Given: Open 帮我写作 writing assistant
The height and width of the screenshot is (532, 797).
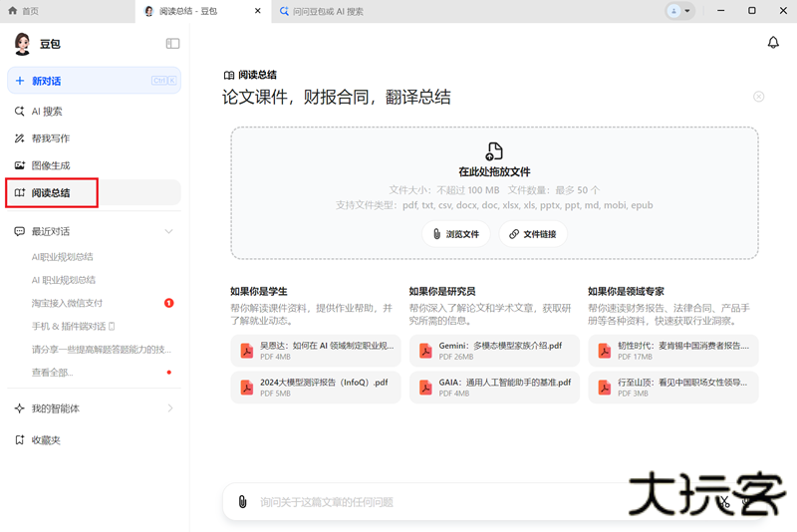Looking at the screenshot, I should [50, 138].
